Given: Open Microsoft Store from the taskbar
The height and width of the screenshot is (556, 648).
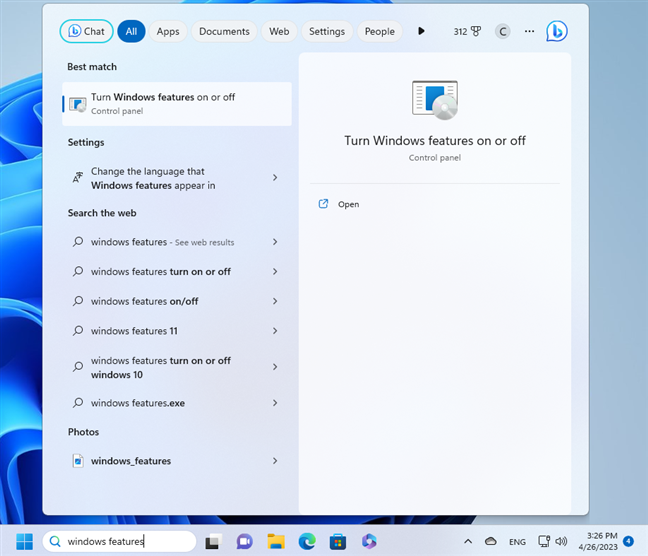Looking at the screenshot, I should coord(338,541).
